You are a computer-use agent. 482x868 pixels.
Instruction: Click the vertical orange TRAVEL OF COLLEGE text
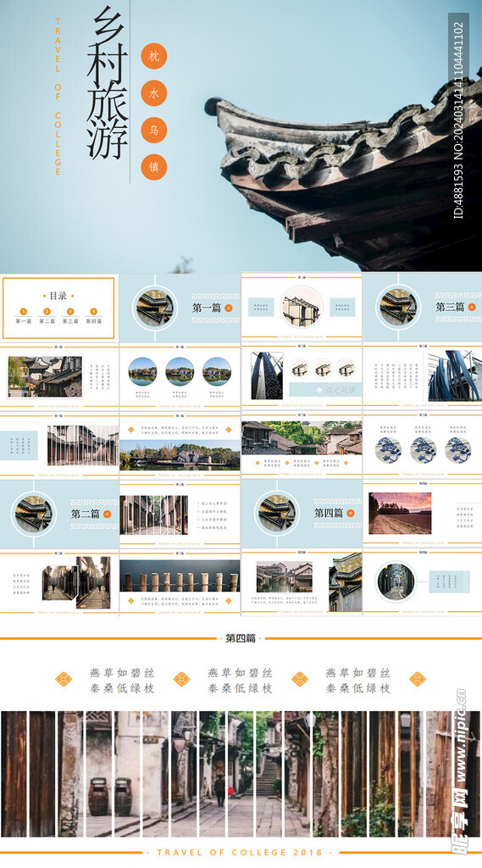(58, 97)
